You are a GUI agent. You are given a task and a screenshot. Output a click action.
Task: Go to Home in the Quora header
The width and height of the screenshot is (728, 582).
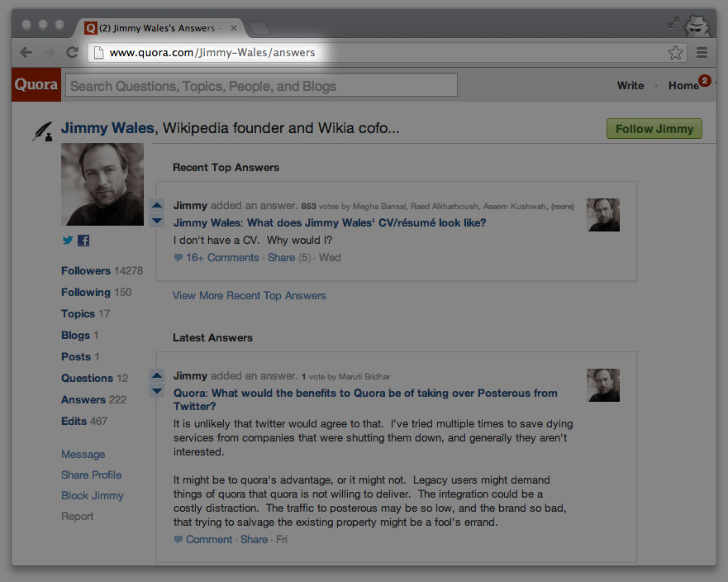683,85
